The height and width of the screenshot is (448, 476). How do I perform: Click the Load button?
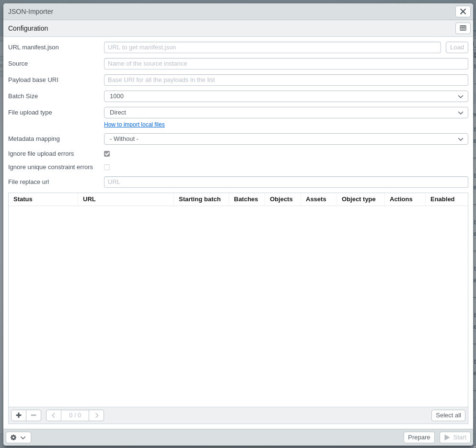[x=457, y=47]
